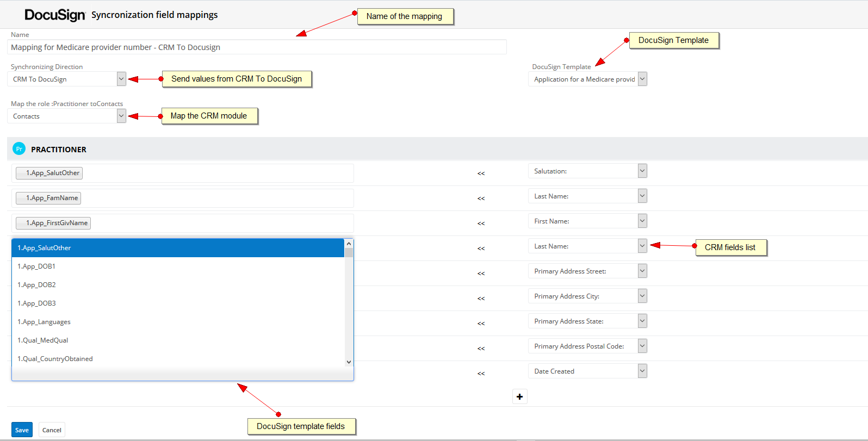Click the arrows beside Primary Address City
The image size is (868, 441).
[481, 299]
